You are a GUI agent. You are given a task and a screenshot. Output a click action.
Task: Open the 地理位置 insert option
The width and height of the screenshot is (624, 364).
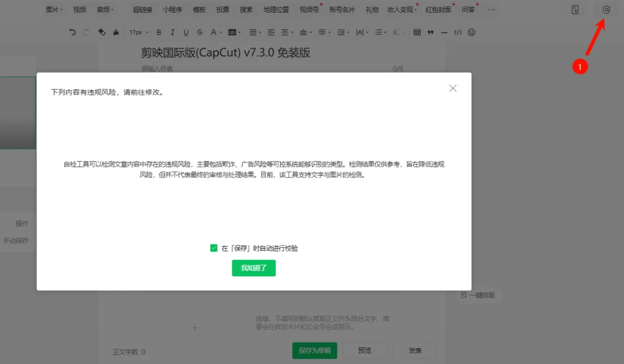(x=276, y=10)
